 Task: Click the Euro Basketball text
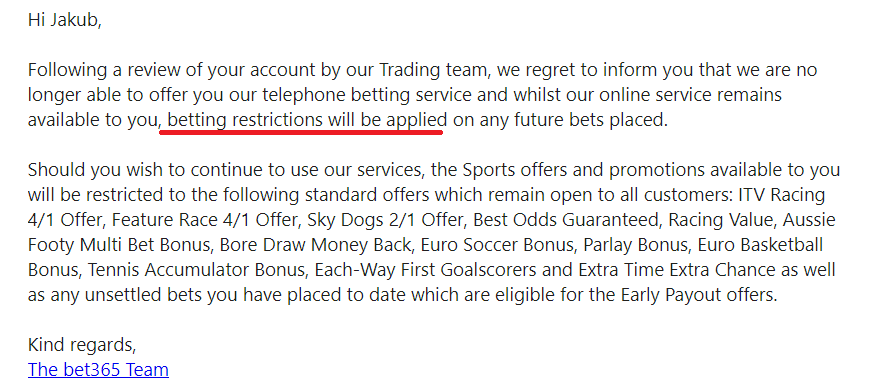click(x=760, y=244)
